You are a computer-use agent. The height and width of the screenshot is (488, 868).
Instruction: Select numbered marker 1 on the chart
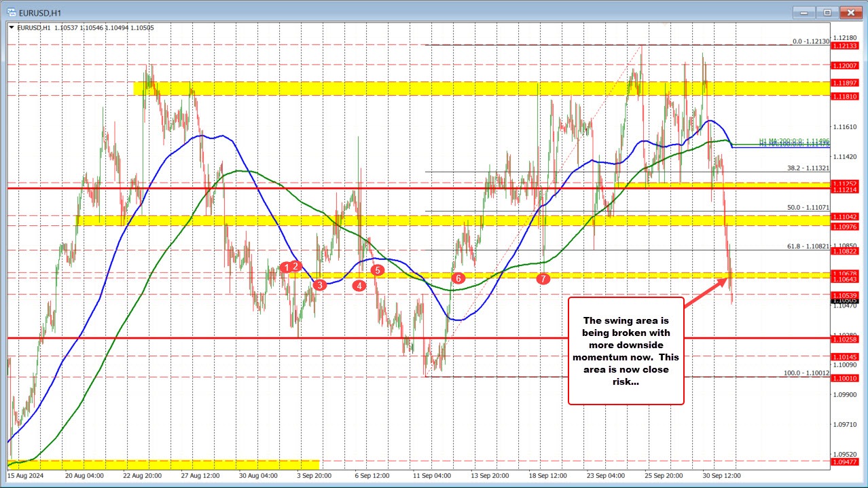(x=287, y=267)
